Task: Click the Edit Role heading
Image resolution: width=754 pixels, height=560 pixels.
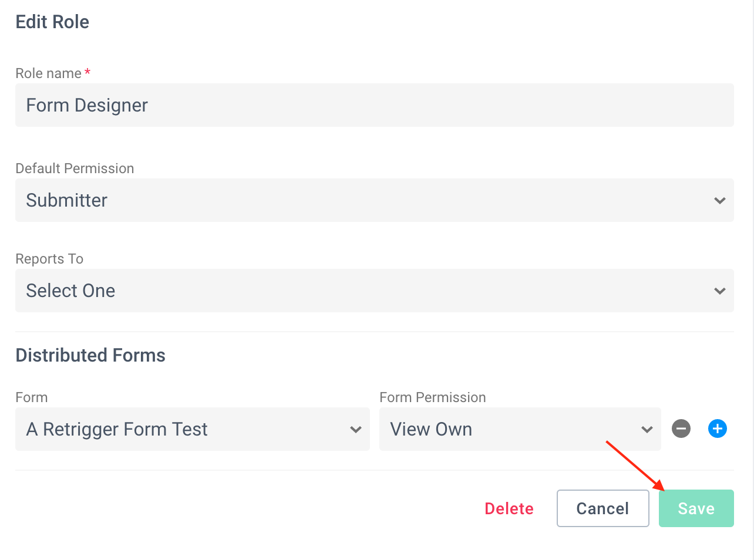Action: (52, 22)
